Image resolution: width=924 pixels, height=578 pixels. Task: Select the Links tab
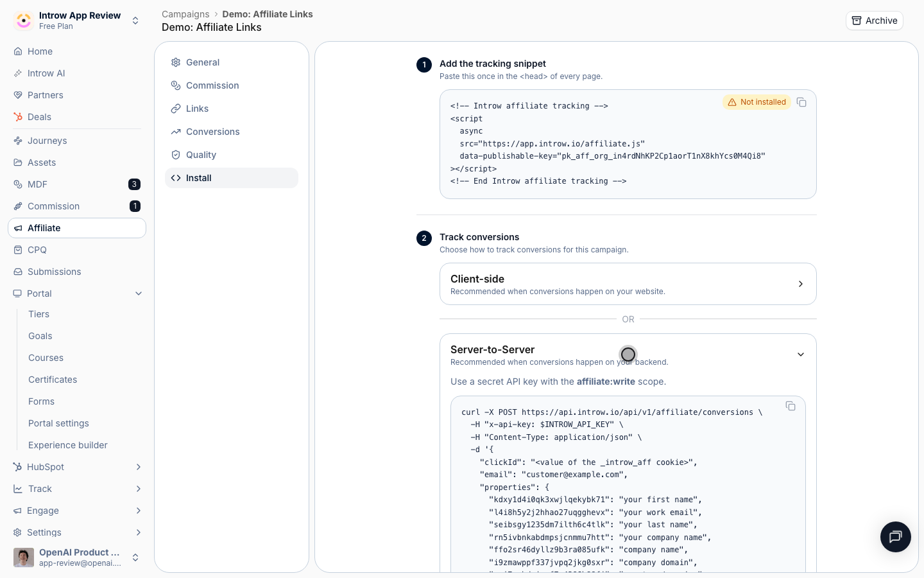(x=232, y=109)
